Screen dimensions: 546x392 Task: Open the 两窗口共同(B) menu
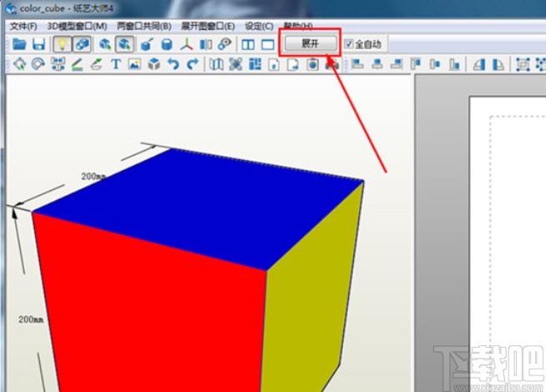click(x=144, y=26)
